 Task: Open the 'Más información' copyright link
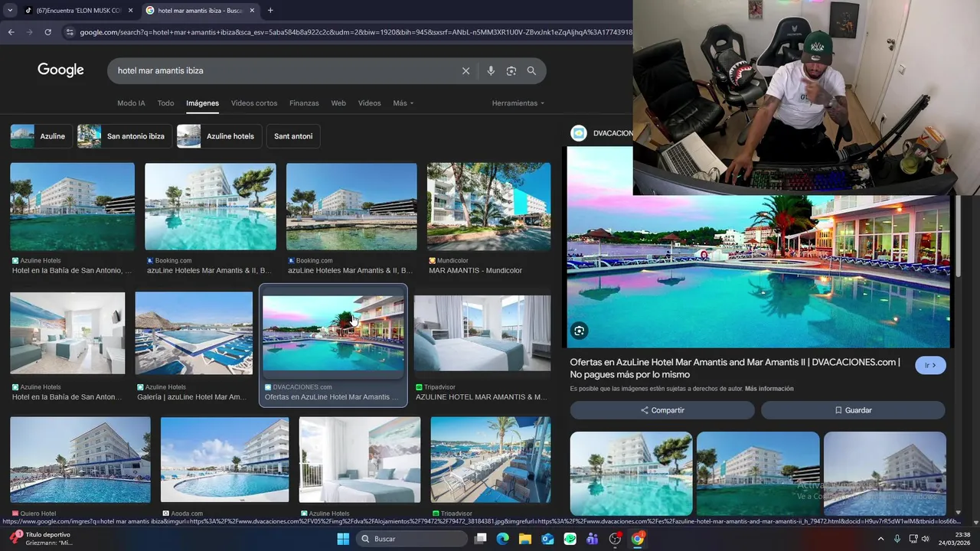[769, 389]
